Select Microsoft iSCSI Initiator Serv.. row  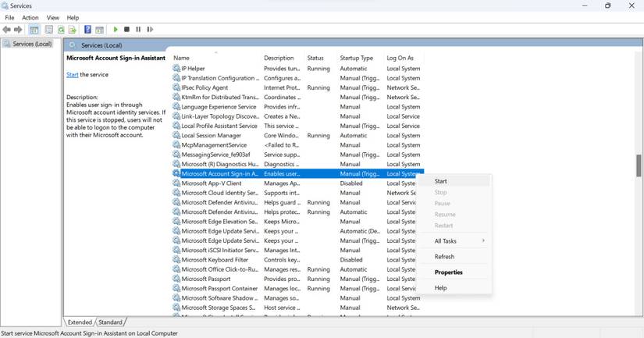pyautogui.click(x=294, y=250)
